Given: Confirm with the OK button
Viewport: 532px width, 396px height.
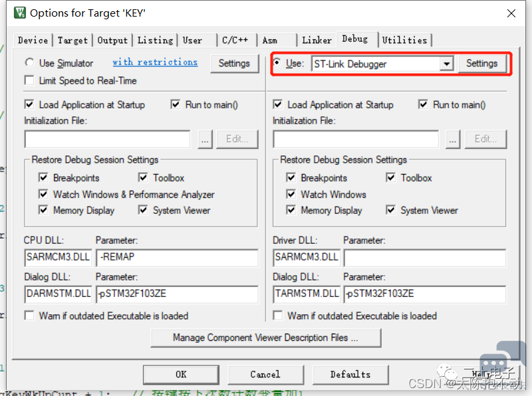Looking at the screenshot, I should (181, 375).
